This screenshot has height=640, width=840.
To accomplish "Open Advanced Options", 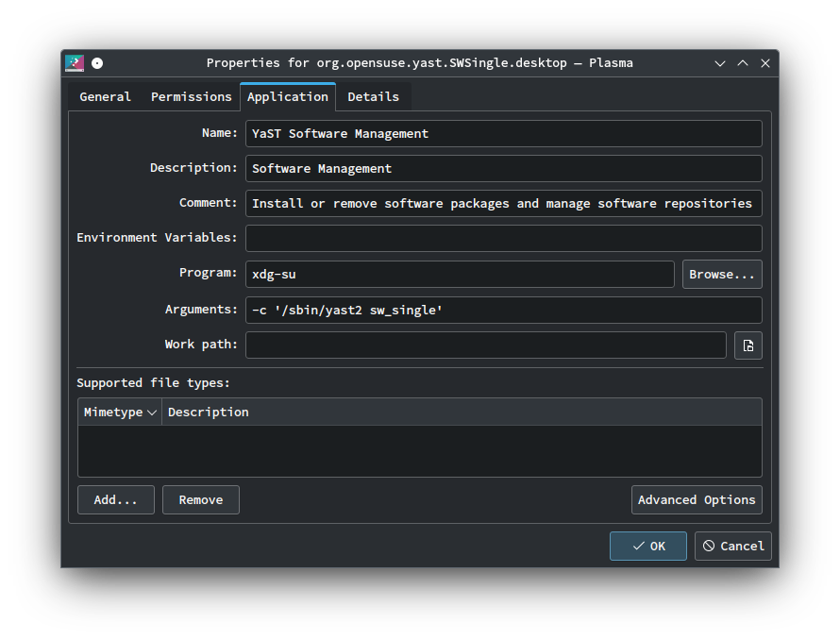I will click(696, 500).
